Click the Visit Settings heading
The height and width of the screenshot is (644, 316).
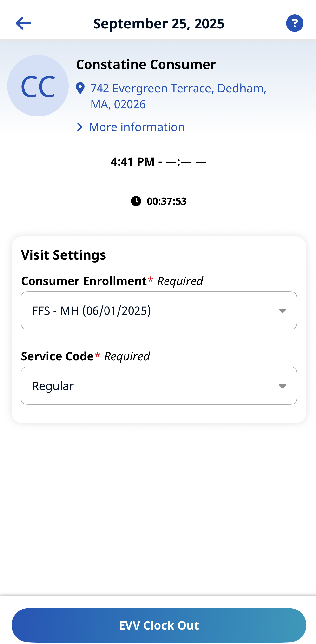tap(64, 255)
